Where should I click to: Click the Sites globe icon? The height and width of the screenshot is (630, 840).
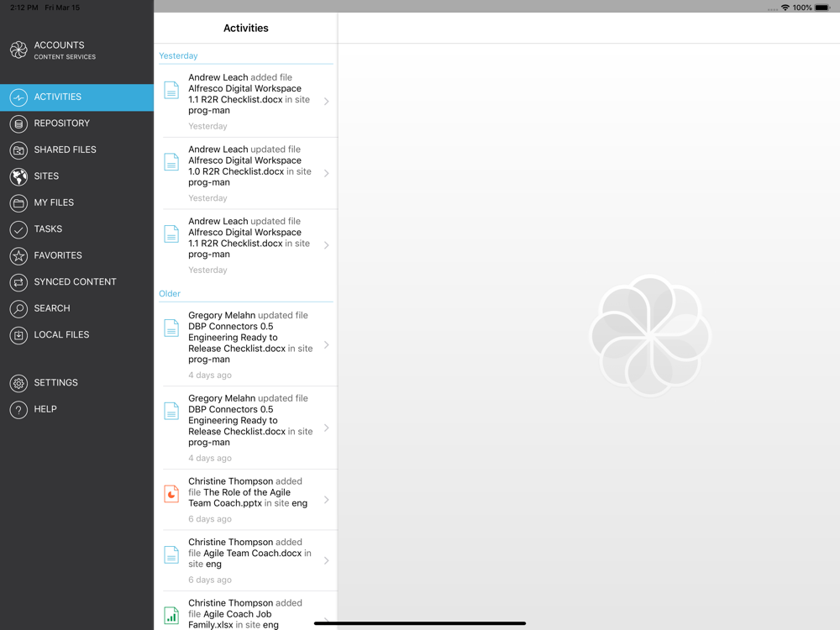tap(18, 176)
